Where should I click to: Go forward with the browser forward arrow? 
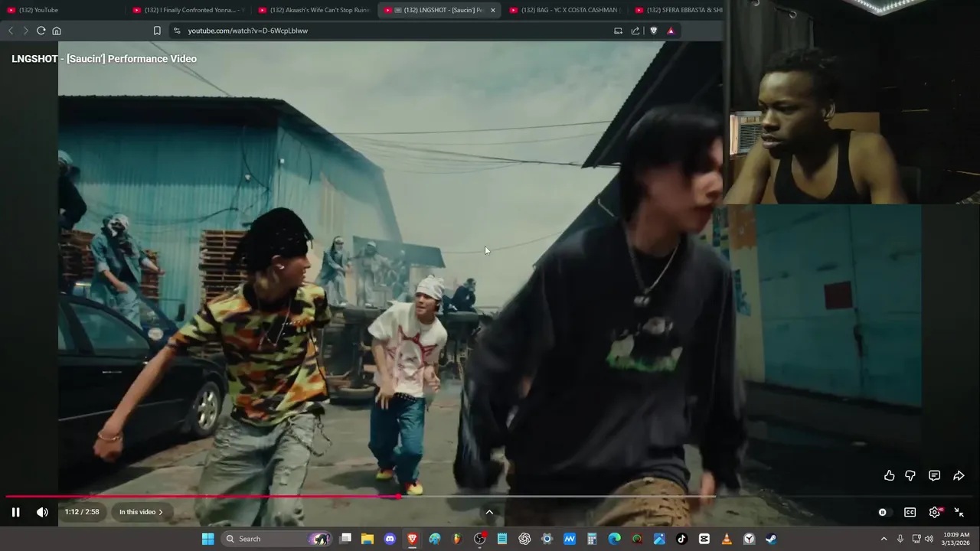[25, 31]
